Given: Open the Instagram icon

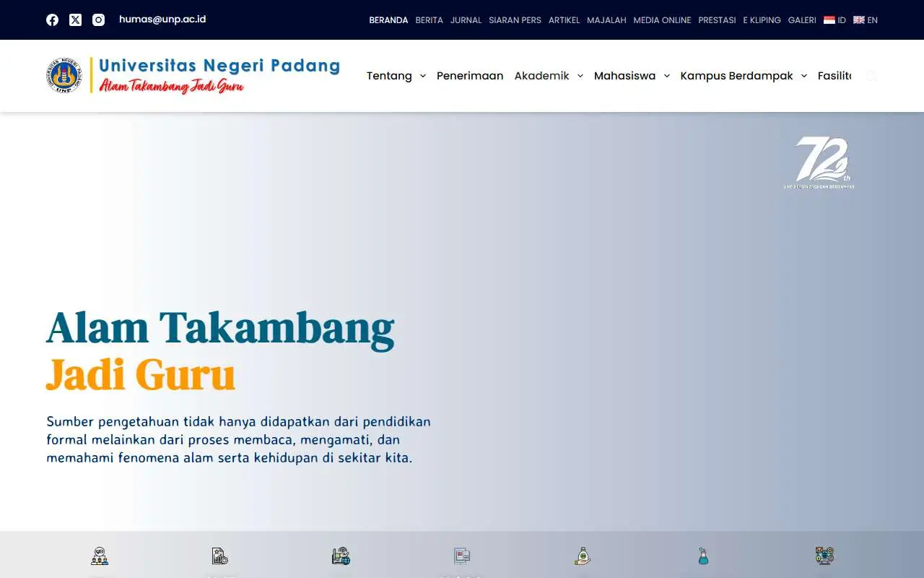Looking at the screenshot, I should [98, 20].
